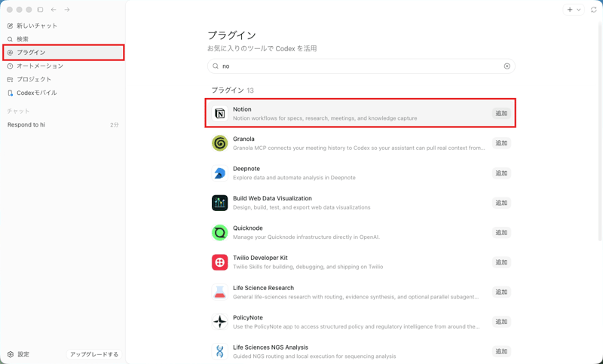The width and height of the screenshot is (603, 364).
Task: Open Codexモバイル in the sidebar
Action: pyautogui.click(x=63, y=93)
